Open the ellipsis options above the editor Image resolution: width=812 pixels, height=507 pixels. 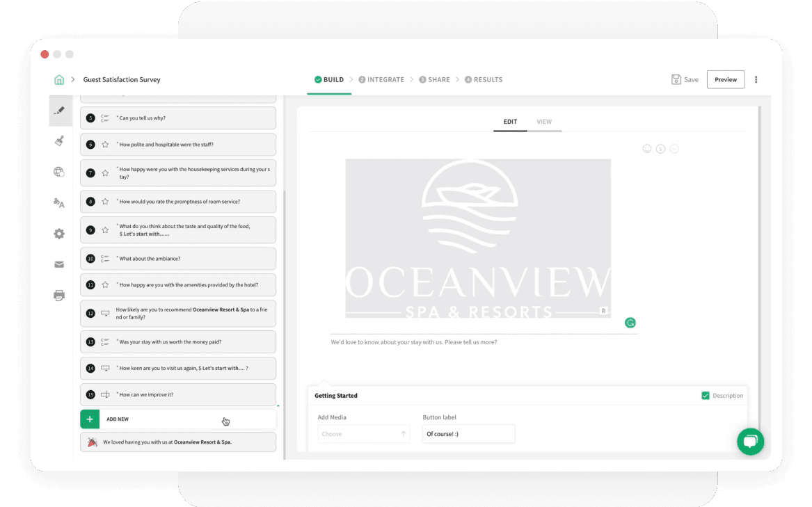[674, 148]
